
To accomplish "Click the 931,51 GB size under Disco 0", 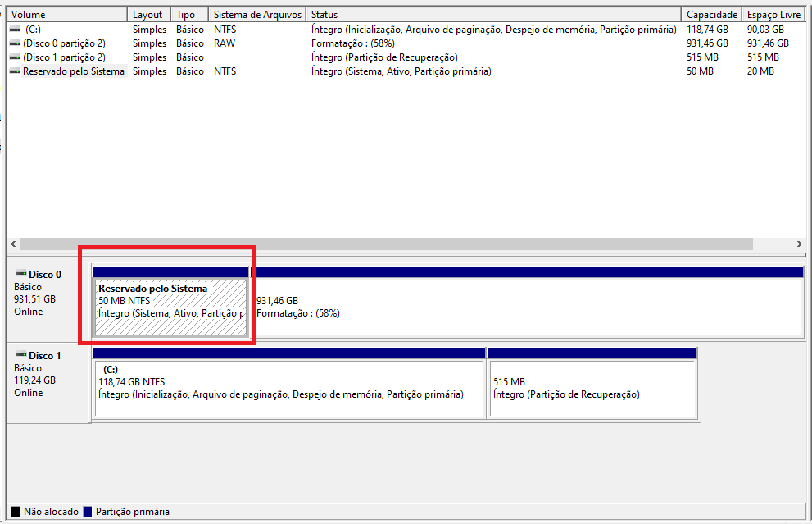I will (x=34, y=299).
